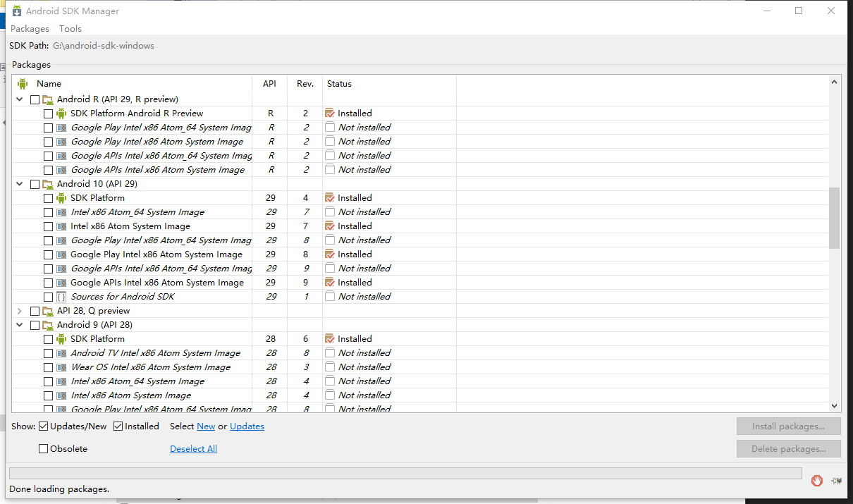Click the folder icon next to Android R (API 29, R preview)
The height and width of the screenshot is (504, 853).
48,99
